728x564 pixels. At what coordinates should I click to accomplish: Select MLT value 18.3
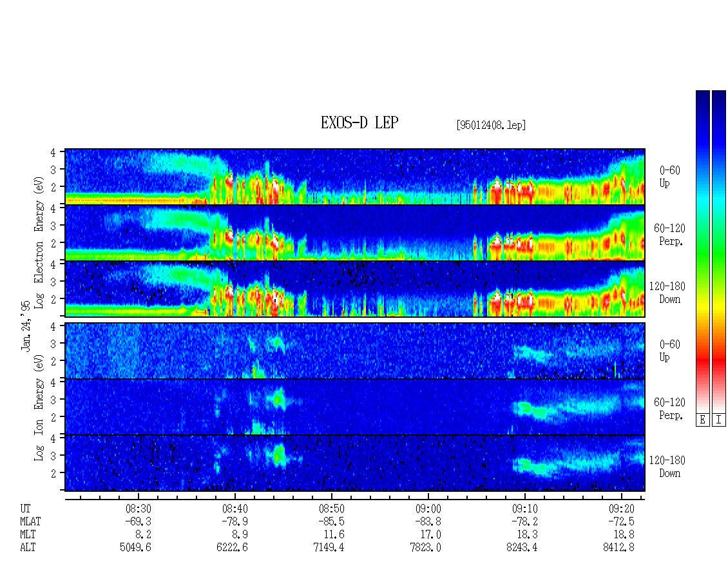tap(528, 535)
